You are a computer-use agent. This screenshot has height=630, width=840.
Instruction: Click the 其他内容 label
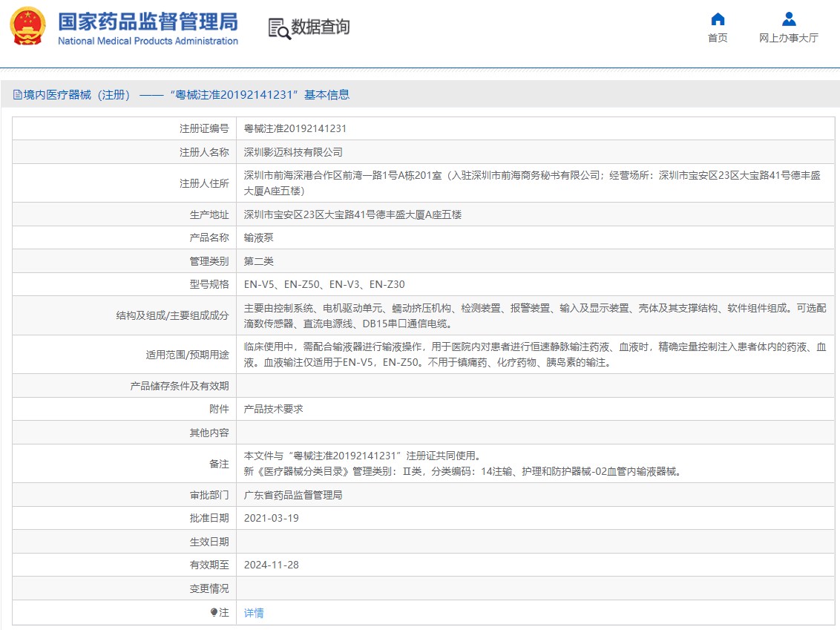click(209, 433)
